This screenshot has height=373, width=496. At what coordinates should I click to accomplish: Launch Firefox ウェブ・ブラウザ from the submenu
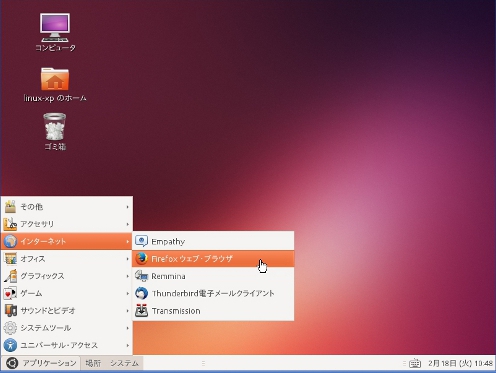[213, 259]
